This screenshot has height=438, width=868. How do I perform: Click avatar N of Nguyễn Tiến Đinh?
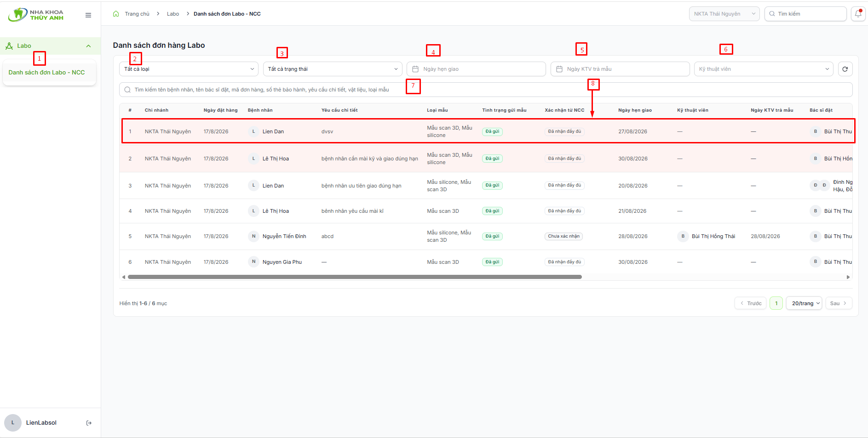click(x=253, y=236)
